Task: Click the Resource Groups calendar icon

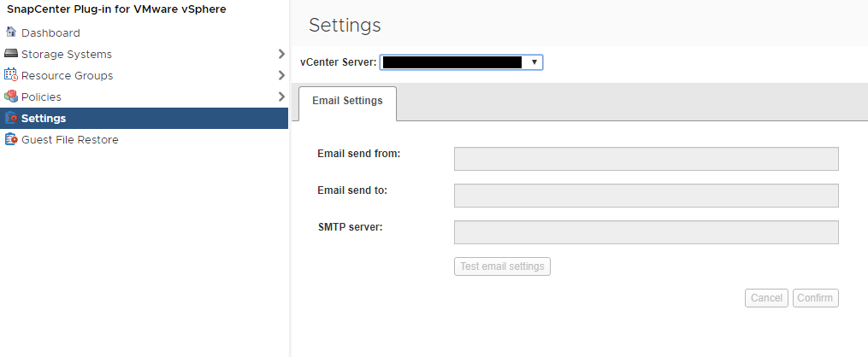Action: [11, 75]
